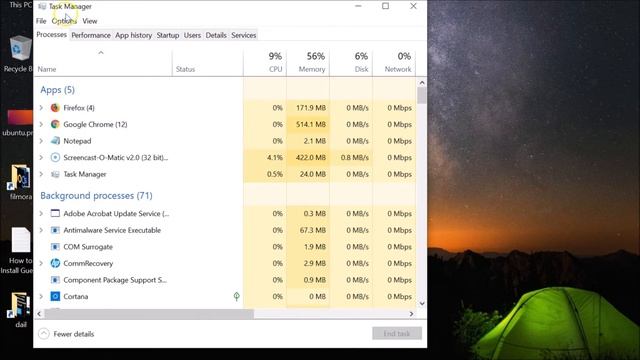Click the Google Chrome icon in process list
Screen dimensions: 640x360
point(55,124)
